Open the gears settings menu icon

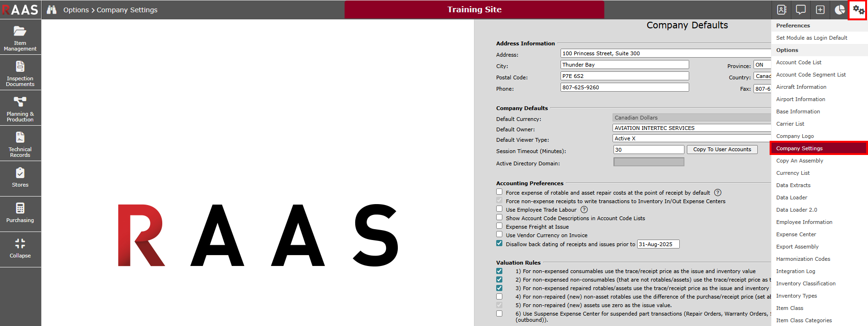[x=858, y=10]
